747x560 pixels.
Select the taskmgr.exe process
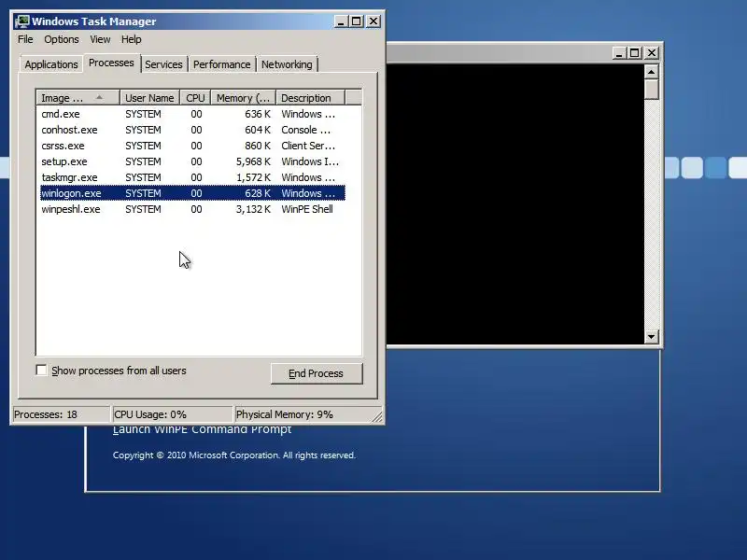(x=192, y=177)
